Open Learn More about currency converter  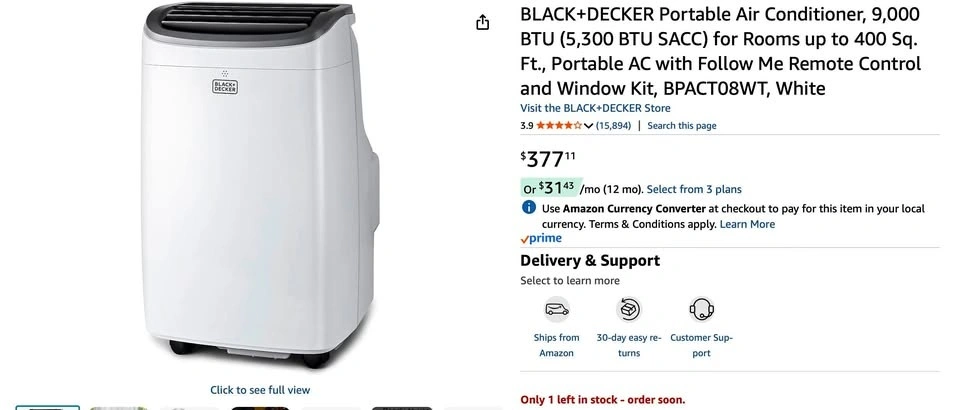point(747,224)
